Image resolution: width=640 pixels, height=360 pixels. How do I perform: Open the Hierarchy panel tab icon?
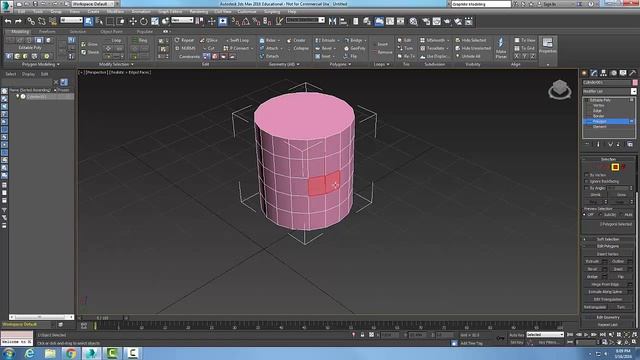coord(604,73)
